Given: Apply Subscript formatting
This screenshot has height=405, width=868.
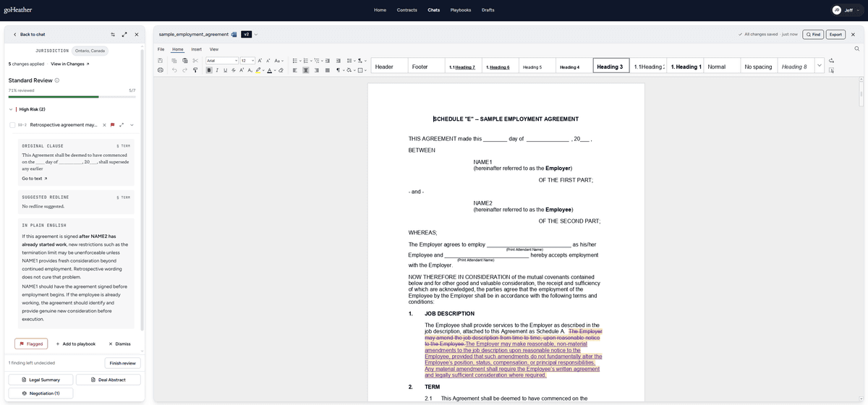Looking at the screenshot, I should (x=250, y=70).
